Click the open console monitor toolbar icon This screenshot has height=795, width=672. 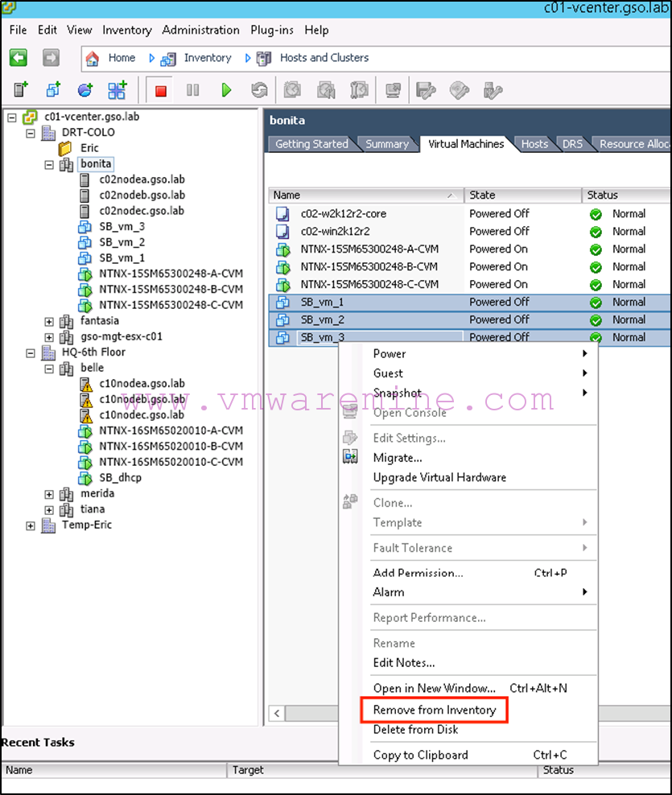tap(393, 90)
